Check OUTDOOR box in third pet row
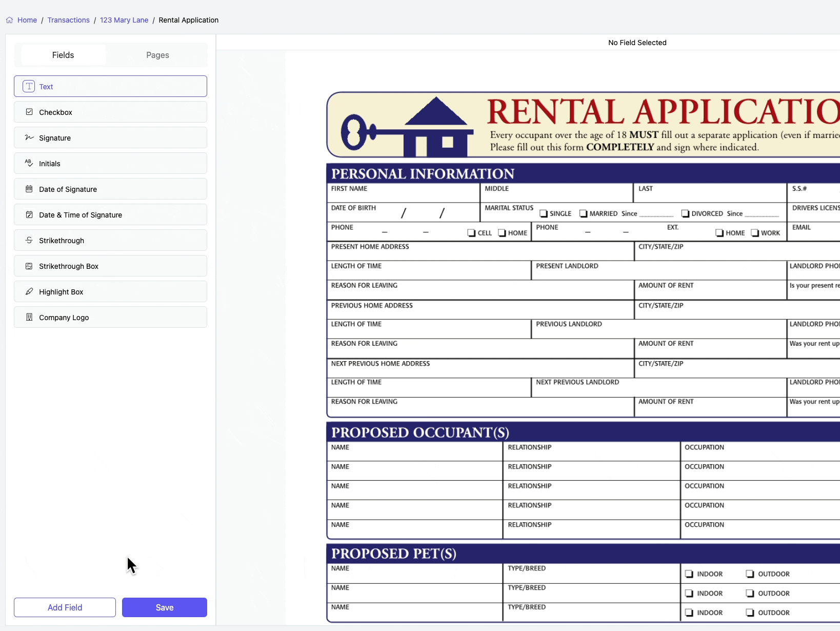Image resolution: width=840 pixels, height=631 pixels. tap(750, 613)
